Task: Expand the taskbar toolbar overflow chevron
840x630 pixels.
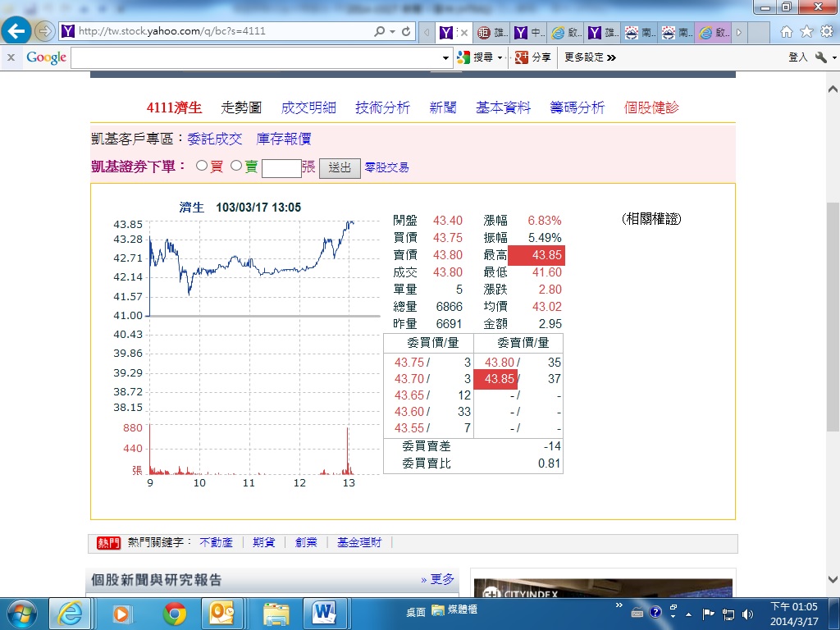Action: point(619,605)
